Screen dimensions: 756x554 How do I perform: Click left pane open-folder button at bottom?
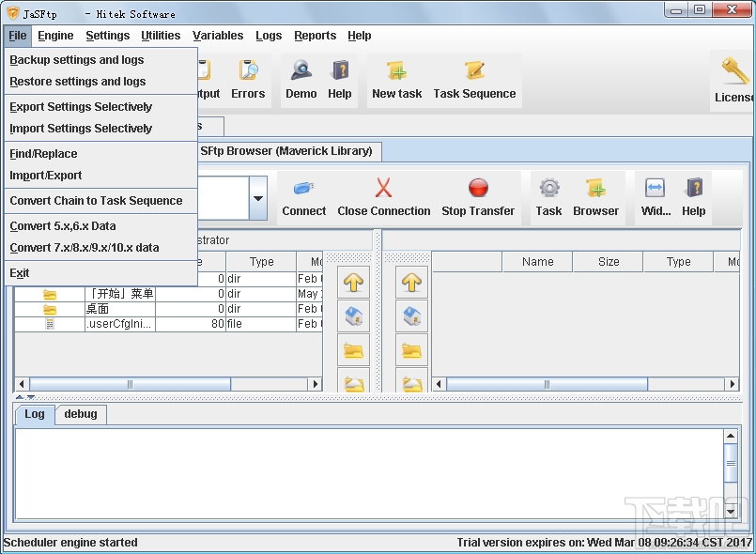(353, 381)
